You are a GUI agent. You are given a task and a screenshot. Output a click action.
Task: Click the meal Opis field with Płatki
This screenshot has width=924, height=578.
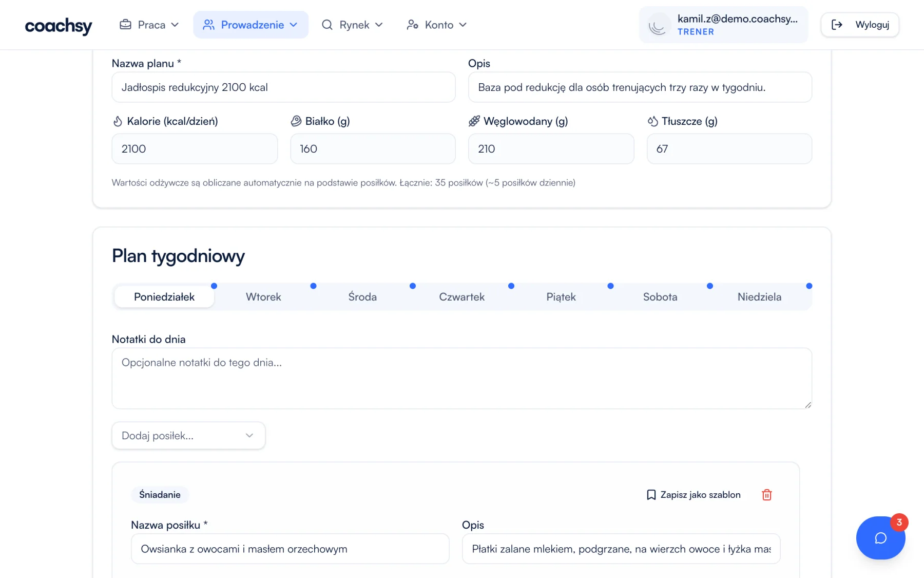tap(621, 549)
